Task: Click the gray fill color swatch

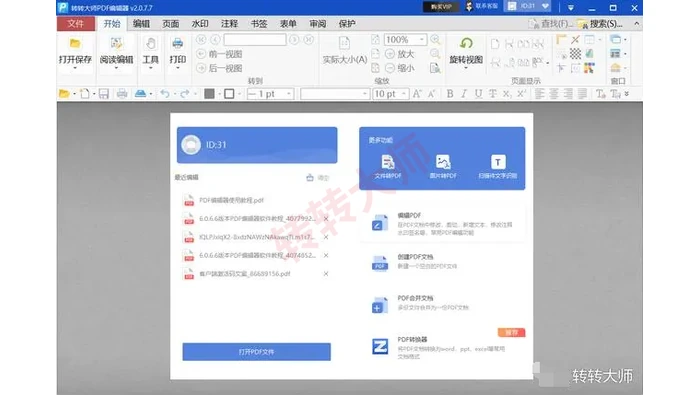Action: coord(209,94)
